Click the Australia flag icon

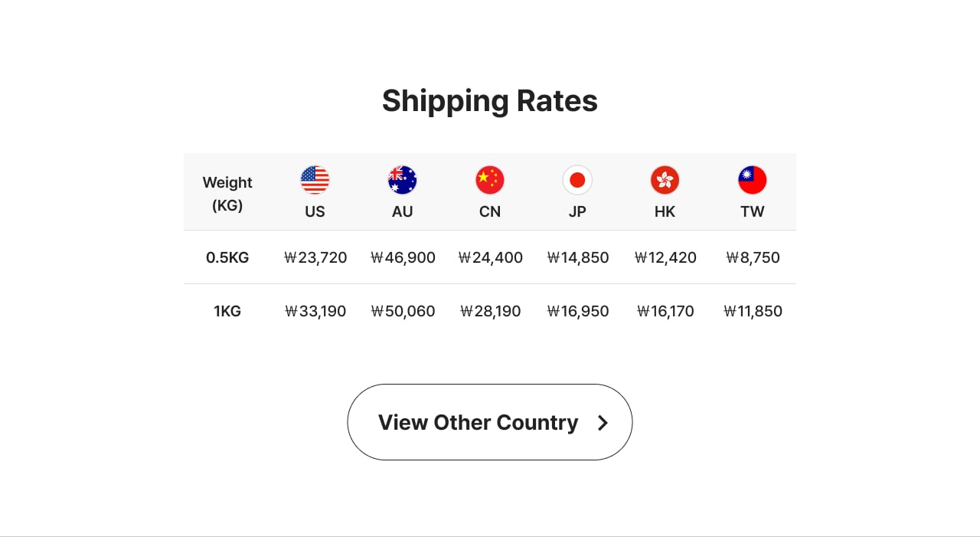(403, 180)
